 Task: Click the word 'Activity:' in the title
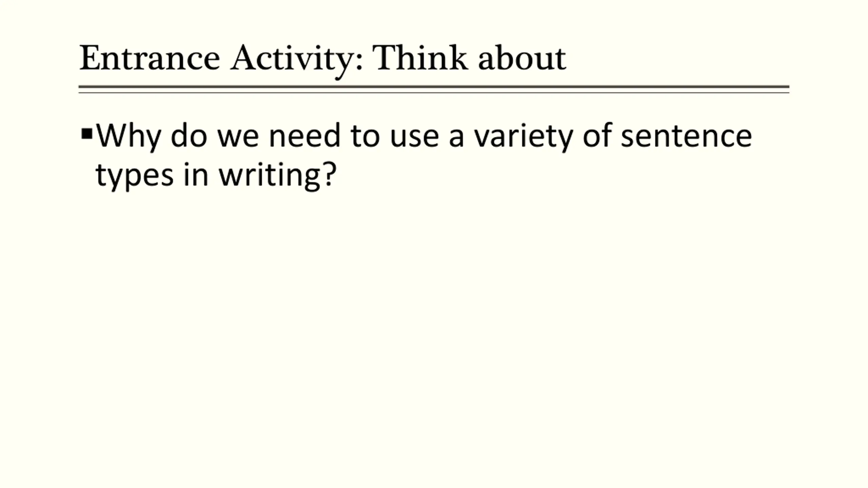[297, 61]
